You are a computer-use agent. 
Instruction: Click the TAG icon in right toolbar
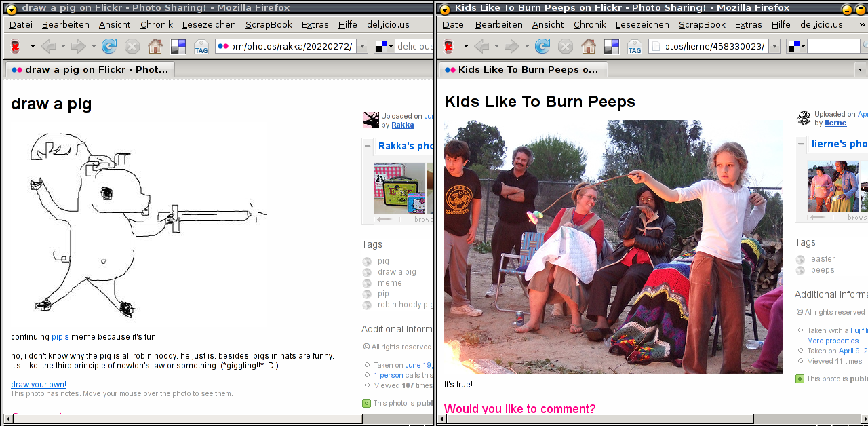pos(635,47)
